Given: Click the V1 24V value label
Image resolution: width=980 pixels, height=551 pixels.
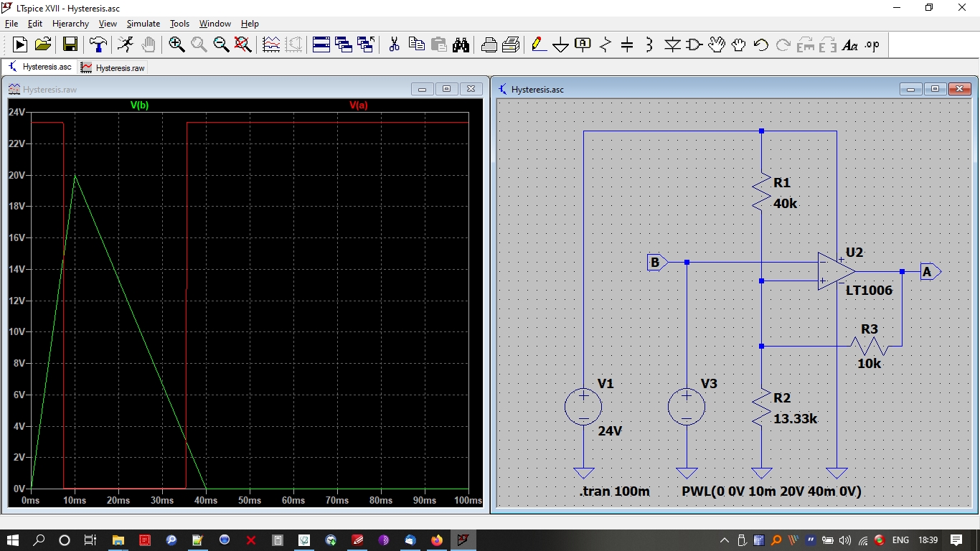Looking at the screenshot, I should coord(610,431).
